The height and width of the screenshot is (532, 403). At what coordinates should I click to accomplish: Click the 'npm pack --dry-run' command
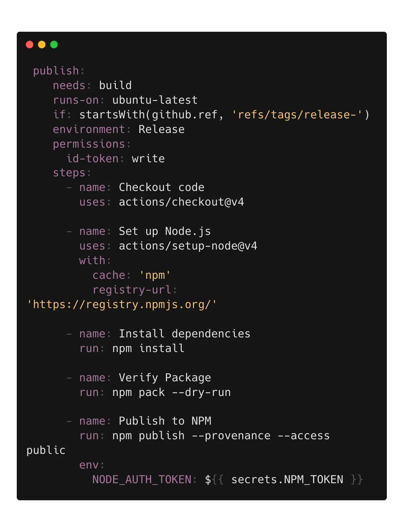pyautogui.click(x=171, y=392)
